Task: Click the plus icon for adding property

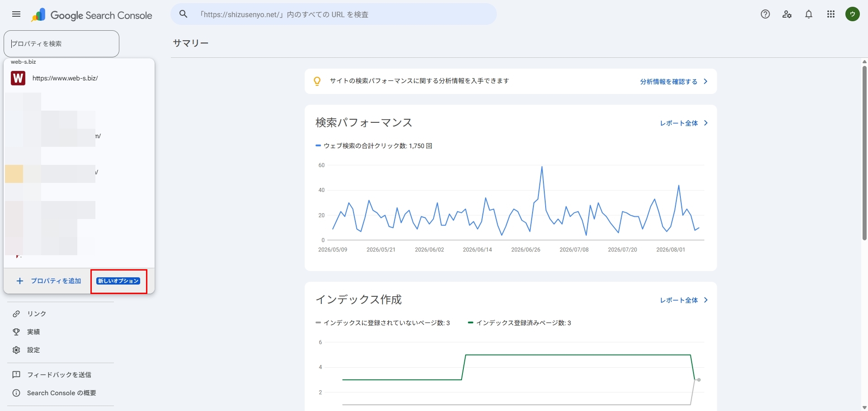Action: 19,281
